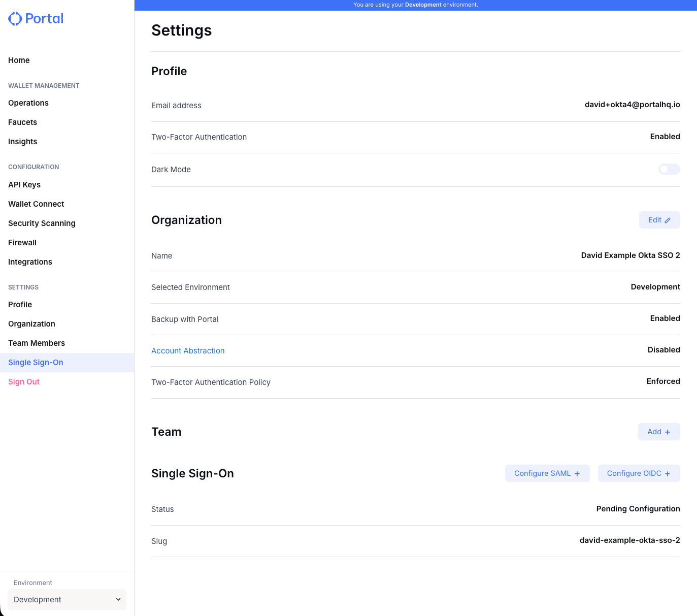Viewport: 697px width, 616px height.
Task: Click the Add button in the Team section
Action: point(658,432)
